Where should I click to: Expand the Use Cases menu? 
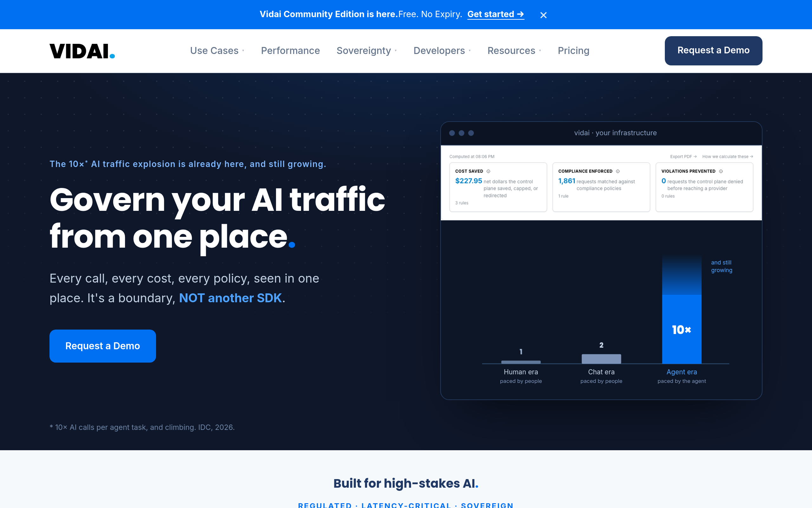[217, 51]
